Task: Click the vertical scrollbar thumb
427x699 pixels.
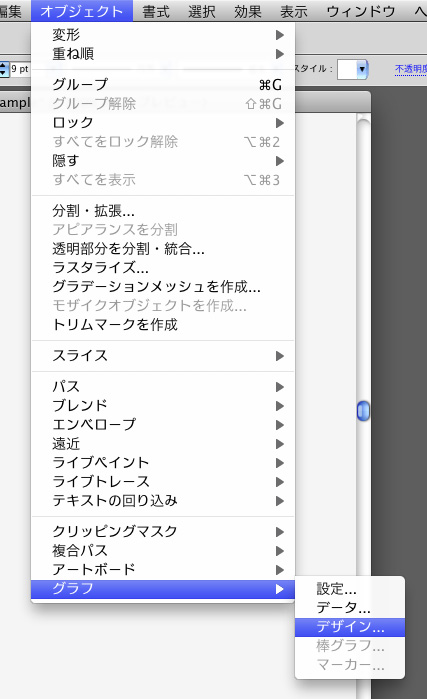Action: (363, 411)
